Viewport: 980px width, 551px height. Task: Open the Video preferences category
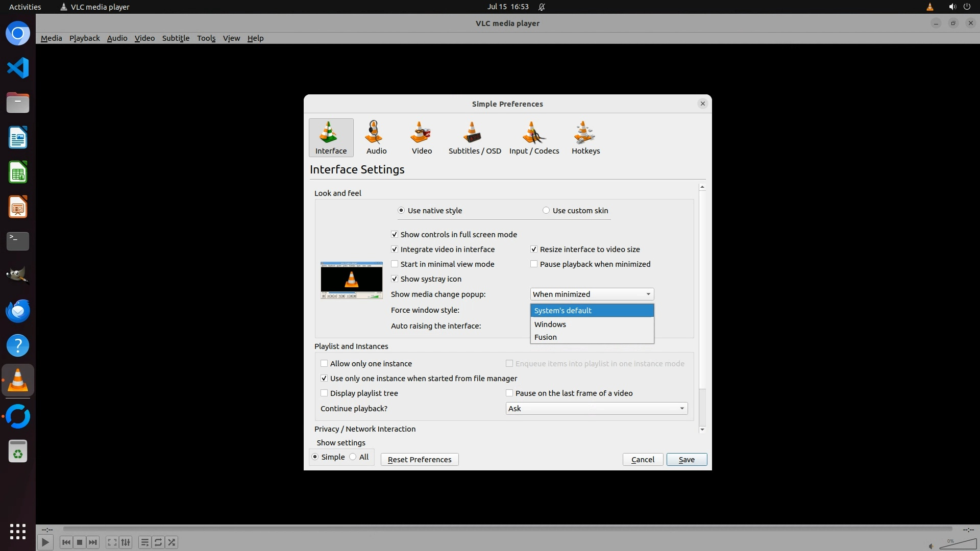(422, 138)
